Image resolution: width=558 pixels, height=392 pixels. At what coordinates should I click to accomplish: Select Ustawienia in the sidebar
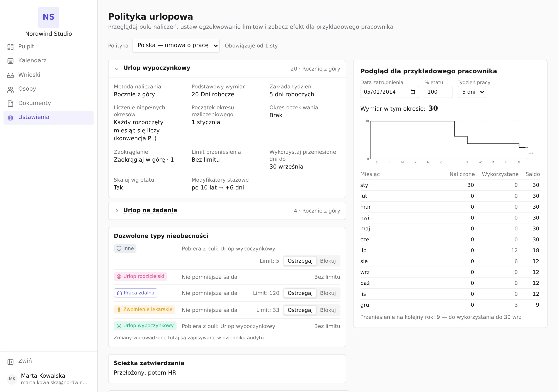49,117
